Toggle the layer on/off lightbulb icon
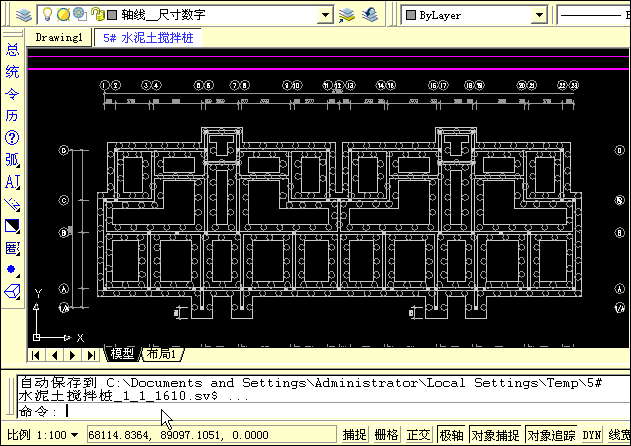Screen dimensions: 631x446 pos(47,14)
